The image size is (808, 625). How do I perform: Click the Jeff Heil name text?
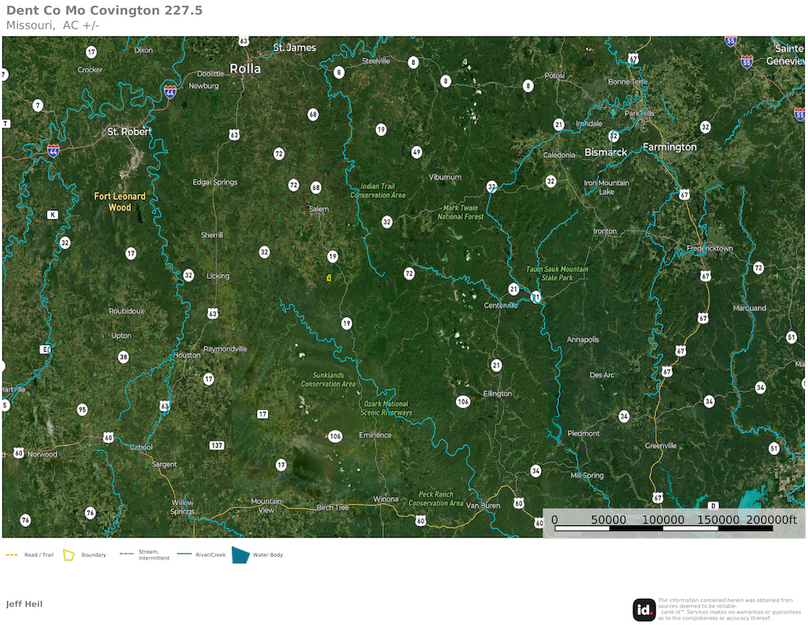(24, 604)
